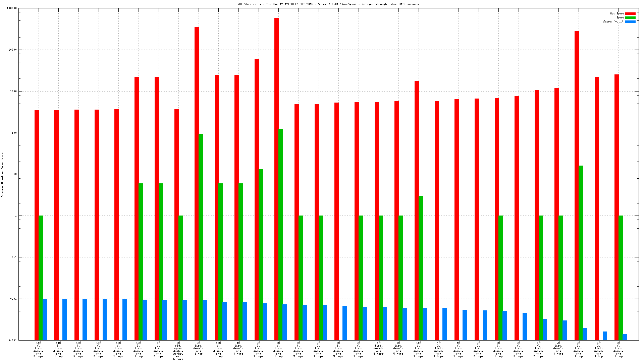Click the red bar above '2@ list.dnswl.org 3 hops'
The image size is (644, 362).
coord(556,215)
